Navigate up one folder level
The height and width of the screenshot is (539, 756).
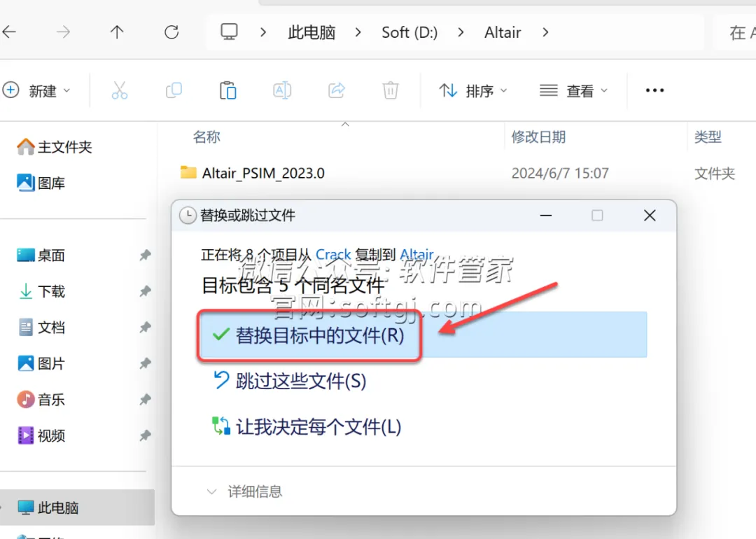[117, 32]
